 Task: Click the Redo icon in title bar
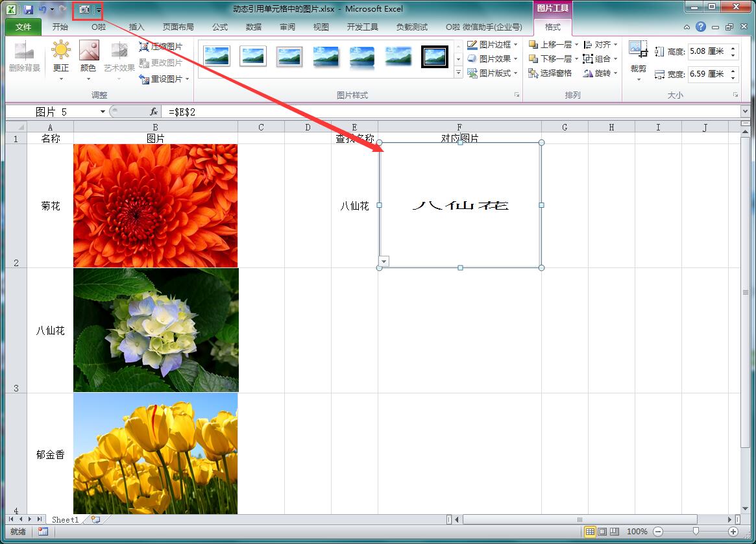coord(63,9)
